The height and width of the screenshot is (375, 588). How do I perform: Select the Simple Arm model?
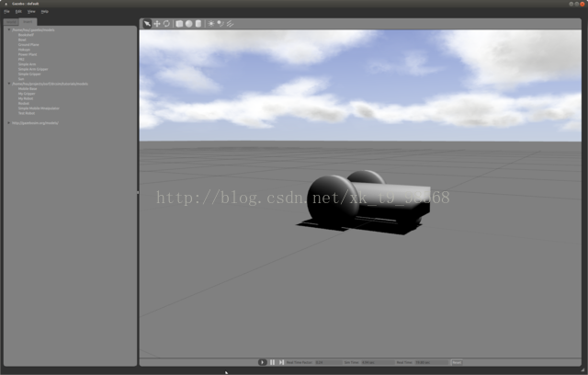pos(27,64)
